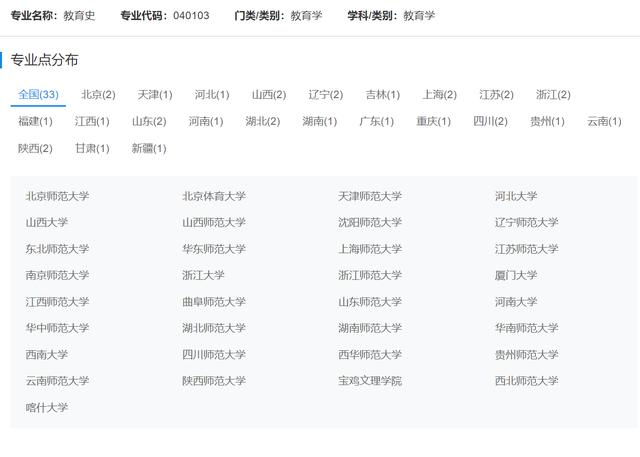640x457 pixels.
Task: Open 陕西师范大学 link
Action: (x=214, y=381)
